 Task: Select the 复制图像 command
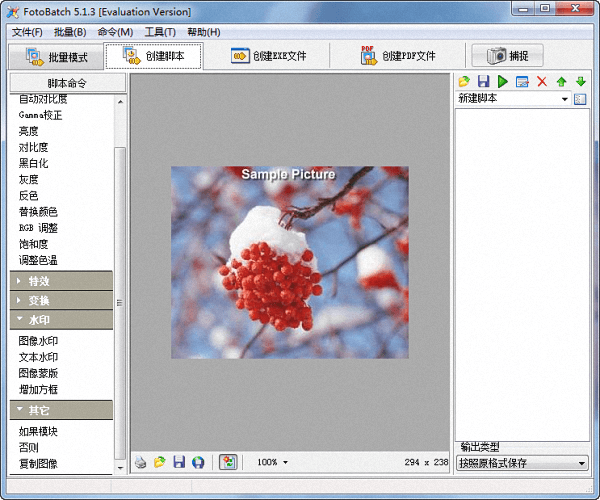pyautogui.click(x=38, y=464)
